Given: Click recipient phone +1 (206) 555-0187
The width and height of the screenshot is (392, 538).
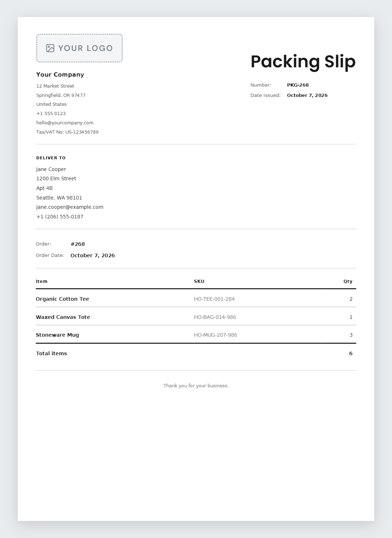Looking at the screenshot, I should coord(60,217).
